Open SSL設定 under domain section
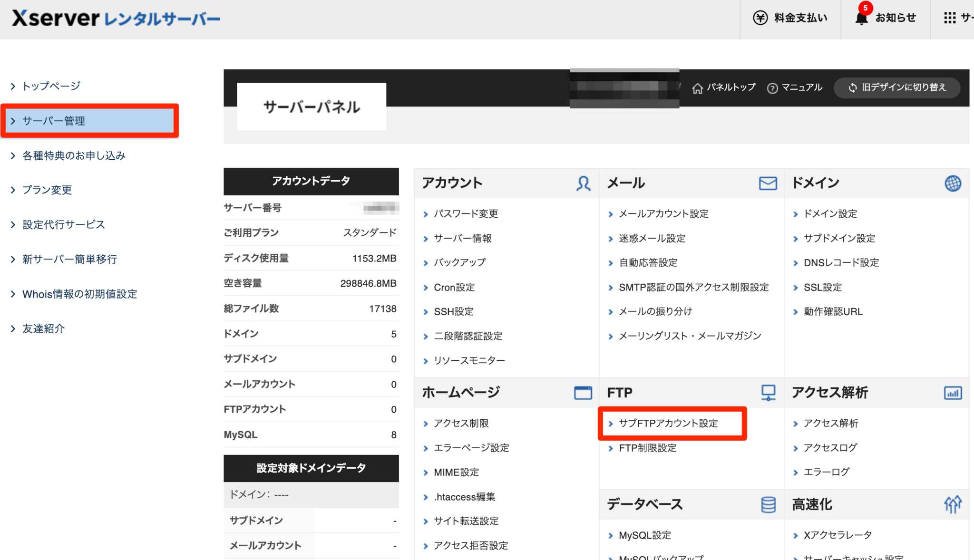Screen dimensions: 974x560 coord(822,287)
